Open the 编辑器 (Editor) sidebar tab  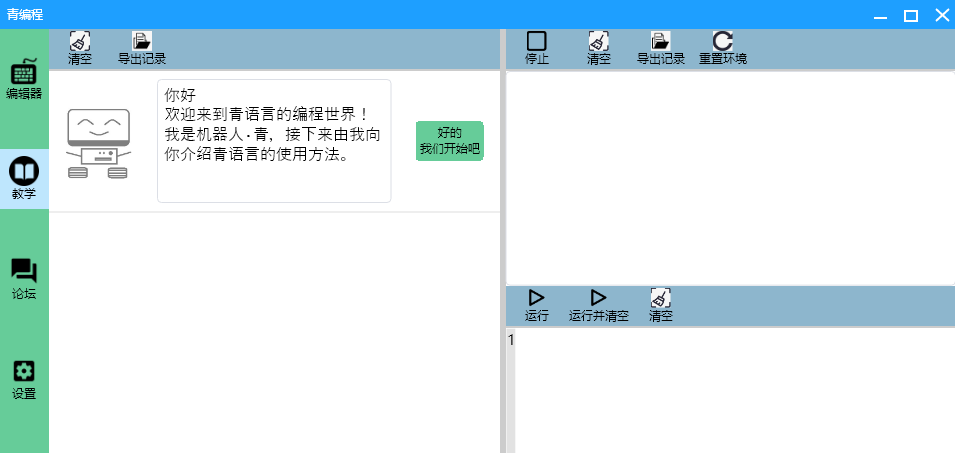tap(24, 79)
